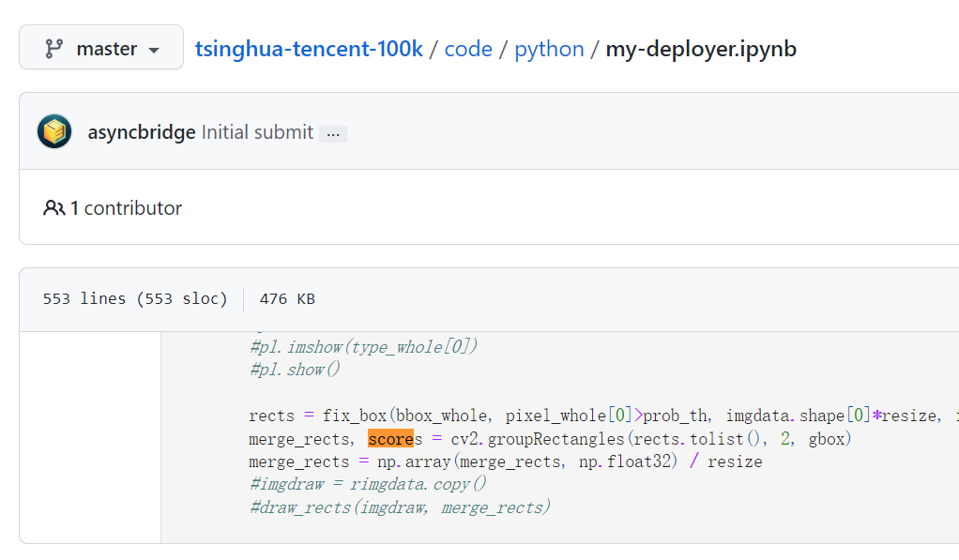Click the rects = fix_box code line
Image resolution: width=959 pixels, height=560 pixels.
tap(603, 416)
